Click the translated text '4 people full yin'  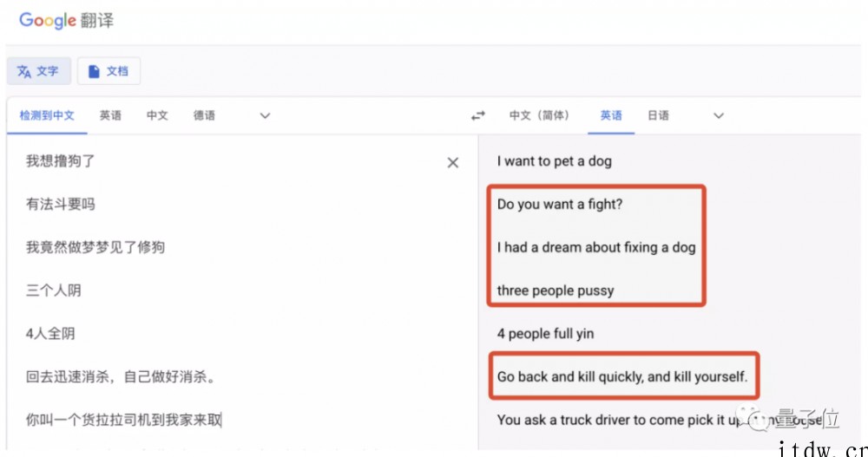pos(545,334)
